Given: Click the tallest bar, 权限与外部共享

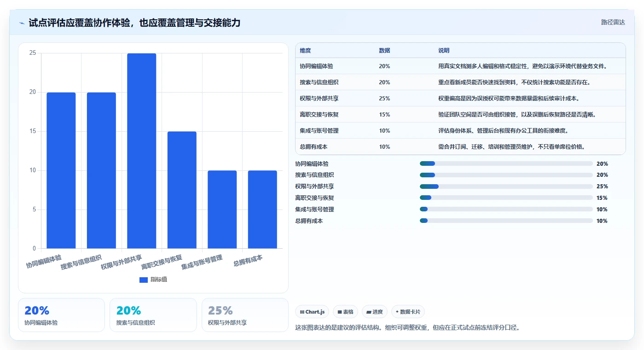Looking at the screenshot, I should [142, 151].
